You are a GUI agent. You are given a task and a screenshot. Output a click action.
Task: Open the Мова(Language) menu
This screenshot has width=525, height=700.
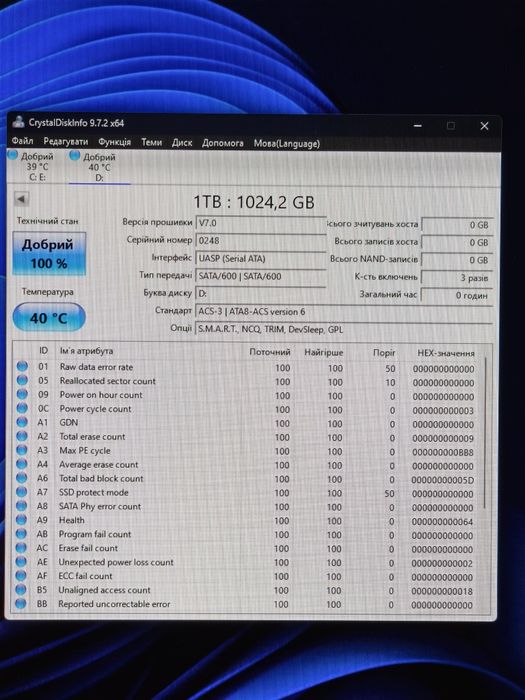coord(287,144)
